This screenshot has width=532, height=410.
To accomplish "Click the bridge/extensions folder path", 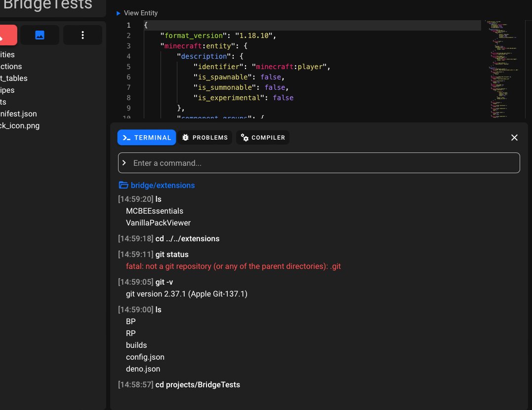I will (x=163, y=186).
